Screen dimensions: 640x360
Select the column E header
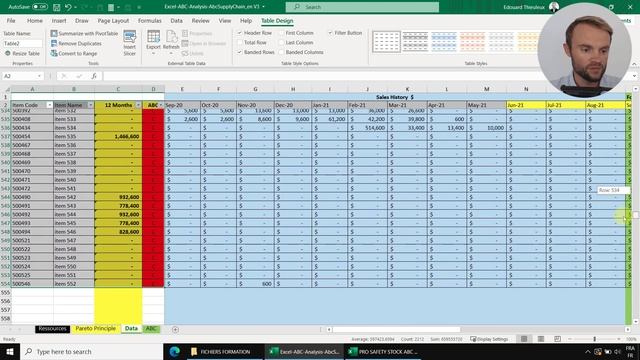click(182, 89)
